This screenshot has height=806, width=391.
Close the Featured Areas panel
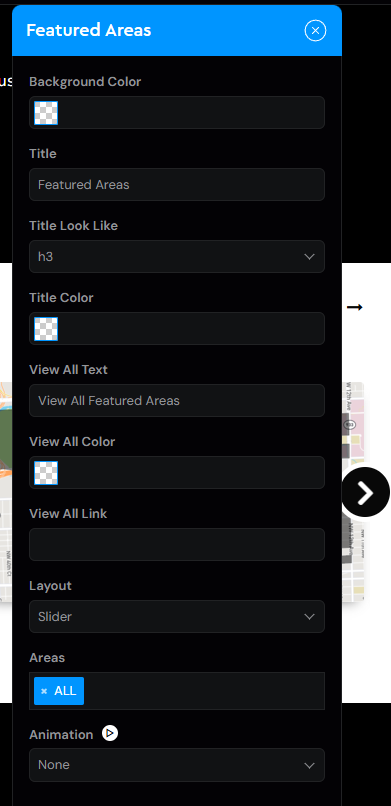pos(315,31)
